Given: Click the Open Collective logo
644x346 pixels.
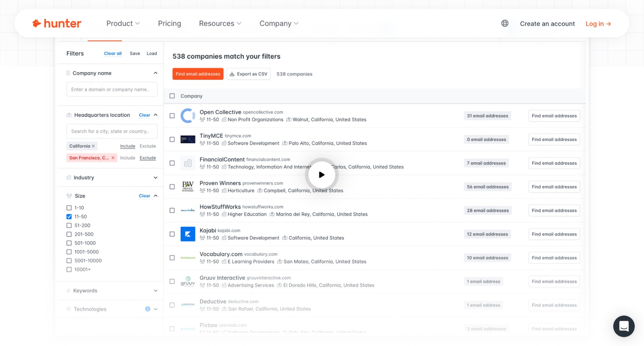Looking at the screenshot, I should point(188,116).
